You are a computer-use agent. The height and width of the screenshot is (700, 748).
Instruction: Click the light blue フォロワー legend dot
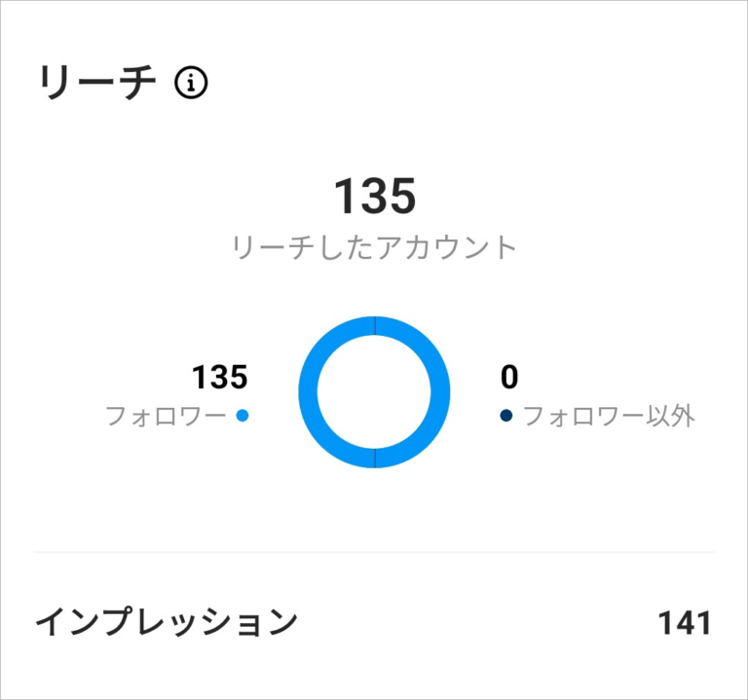click(243, 416)
